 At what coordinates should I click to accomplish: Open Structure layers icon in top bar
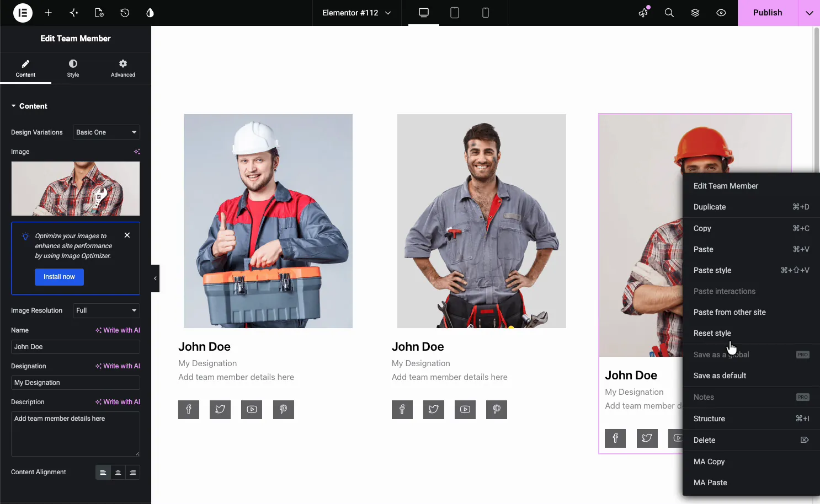pos(695,13)
